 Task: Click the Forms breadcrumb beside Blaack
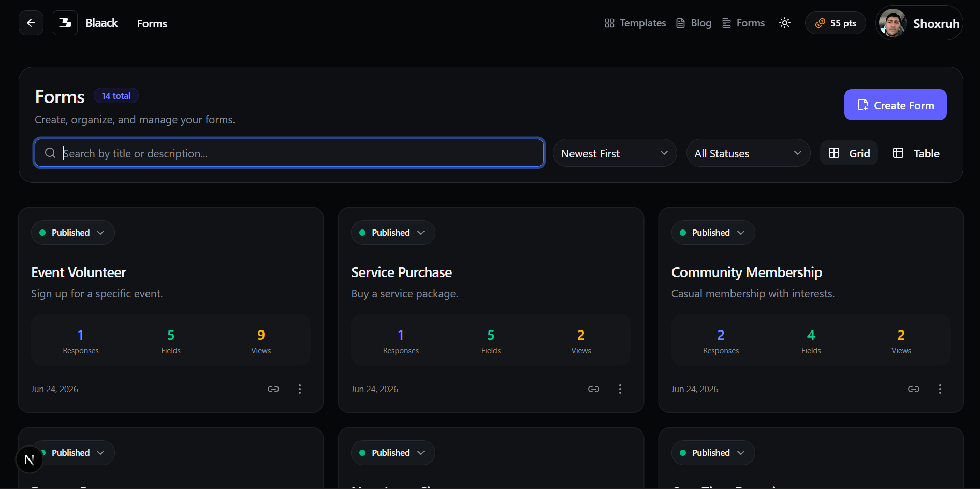click(152, 23)
